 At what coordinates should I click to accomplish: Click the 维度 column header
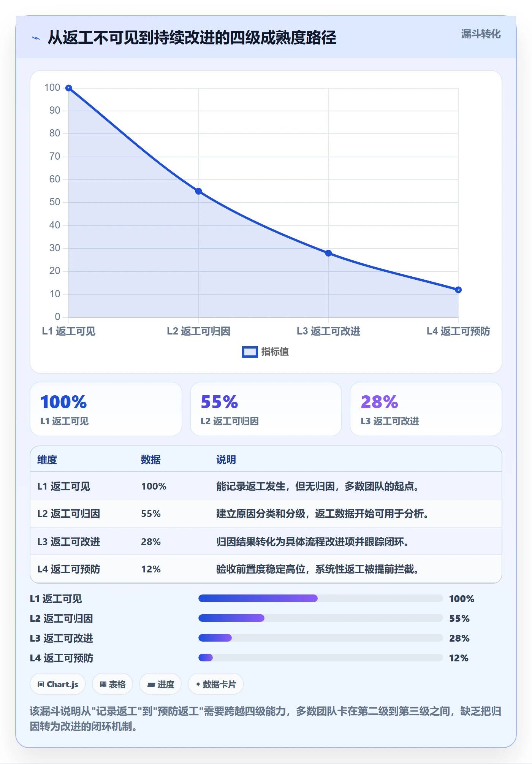pyautogui.click(x=47, y=460)
